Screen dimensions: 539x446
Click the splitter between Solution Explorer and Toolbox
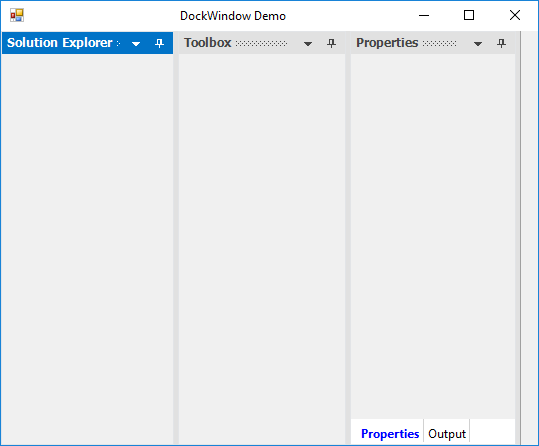click(x=176, y=238)
